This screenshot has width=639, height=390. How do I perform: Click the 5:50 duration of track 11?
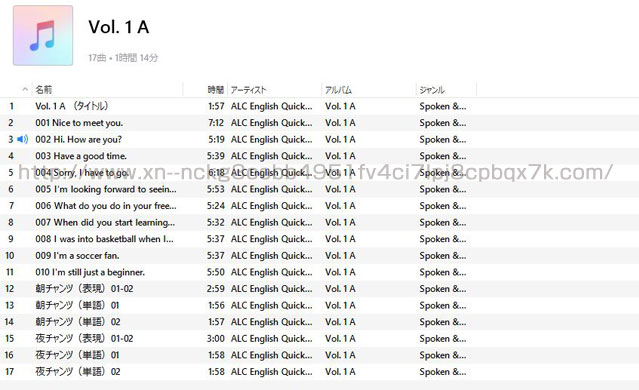pos(216,272)
